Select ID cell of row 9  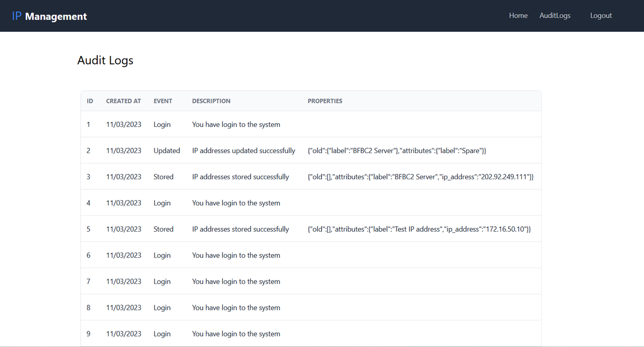pyautogui.click(x=89, y=334)
